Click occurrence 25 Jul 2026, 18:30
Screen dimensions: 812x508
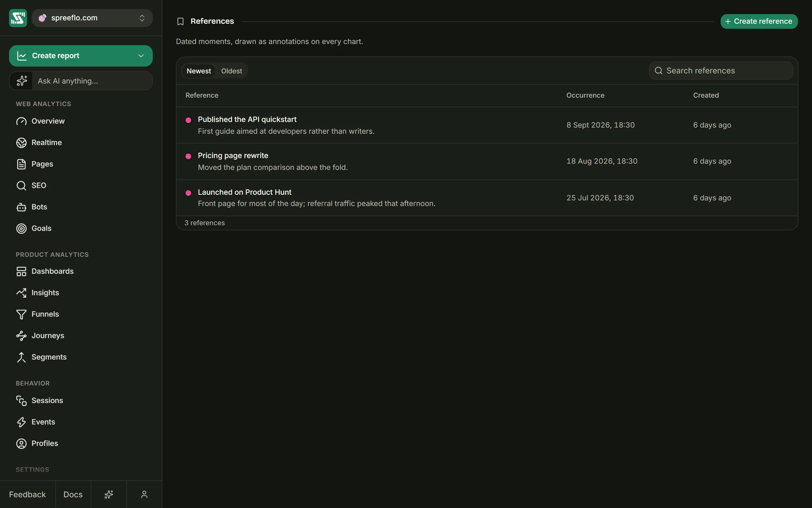point(600,198)
